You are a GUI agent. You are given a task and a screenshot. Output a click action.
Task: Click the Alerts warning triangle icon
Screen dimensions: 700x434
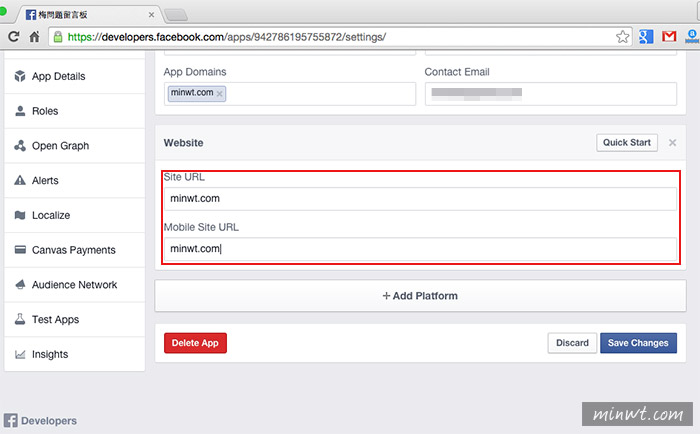tap(20, 180)
